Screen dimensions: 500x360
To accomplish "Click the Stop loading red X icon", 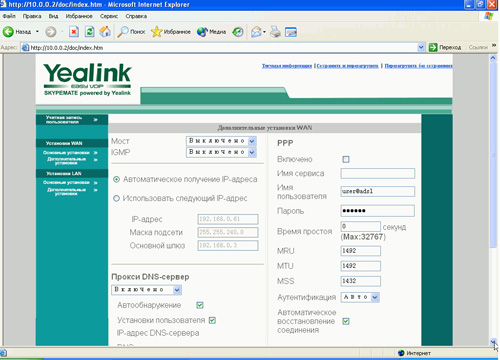I will coord(74,32).
